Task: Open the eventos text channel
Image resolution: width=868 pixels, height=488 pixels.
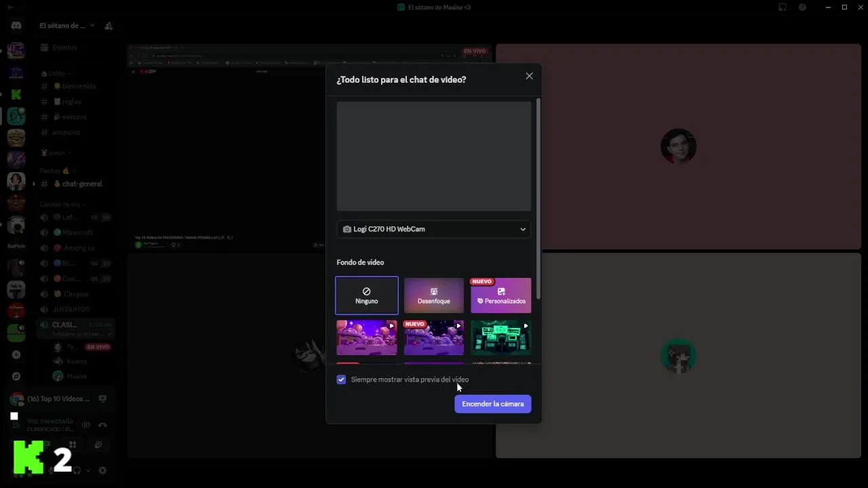Action: (x=76, y=117)
